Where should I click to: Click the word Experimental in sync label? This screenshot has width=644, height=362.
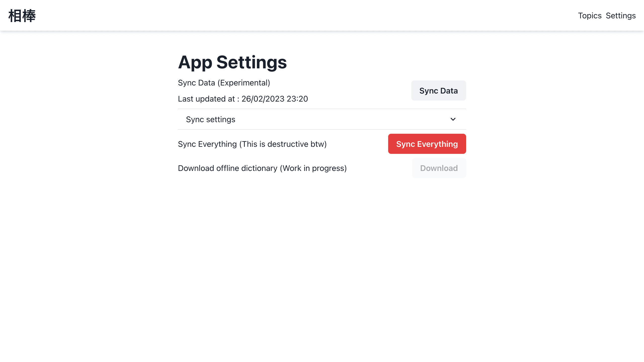point(244,83)
